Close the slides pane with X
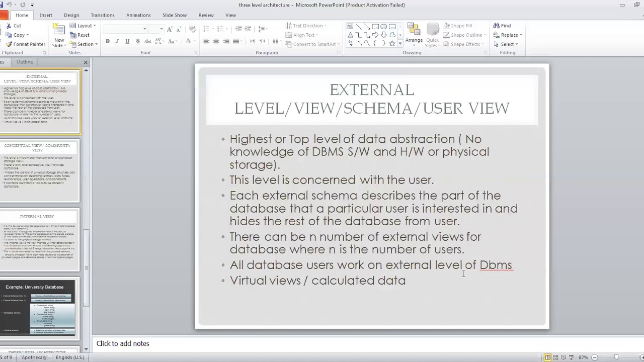This screenshot has height=362, width=644. [85, 62]
